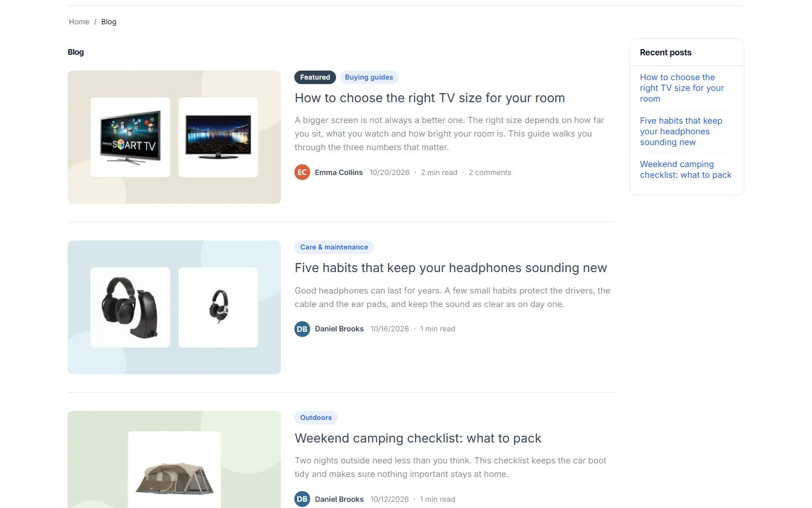Click the TV size post excerpt text
Screen dimensions: 812x508
[x=449, y=134]
